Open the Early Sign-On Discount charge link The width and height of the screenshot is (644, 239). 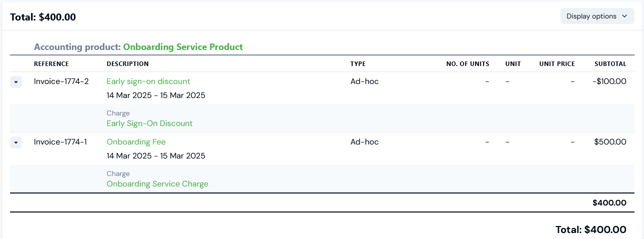[149, 123]
